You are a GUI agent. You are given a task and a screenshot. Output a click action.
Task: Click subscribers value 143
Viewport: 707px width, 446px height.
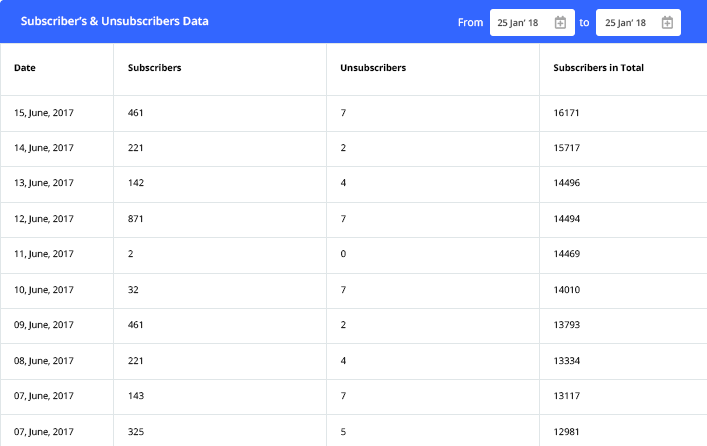coord(136,396)
